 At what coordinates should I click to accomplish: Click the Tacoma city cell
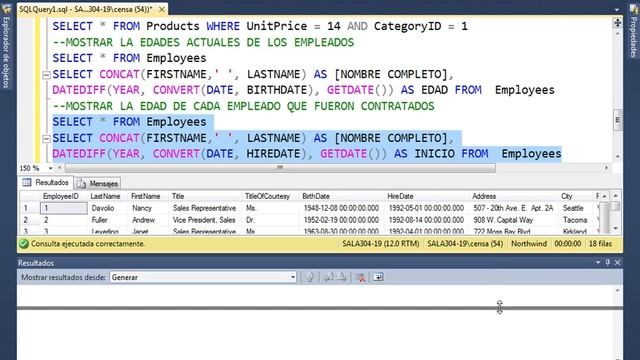pos(575,220)
